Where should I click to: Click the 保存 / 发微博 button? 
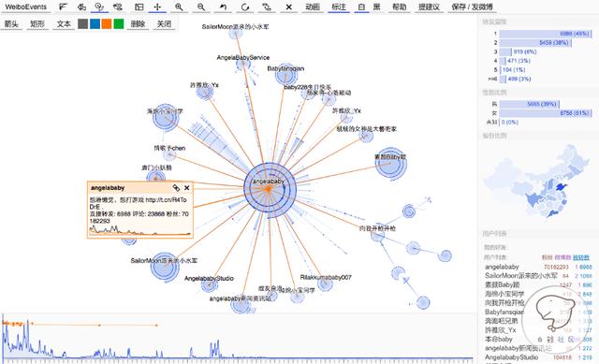(x=472, y=7)
